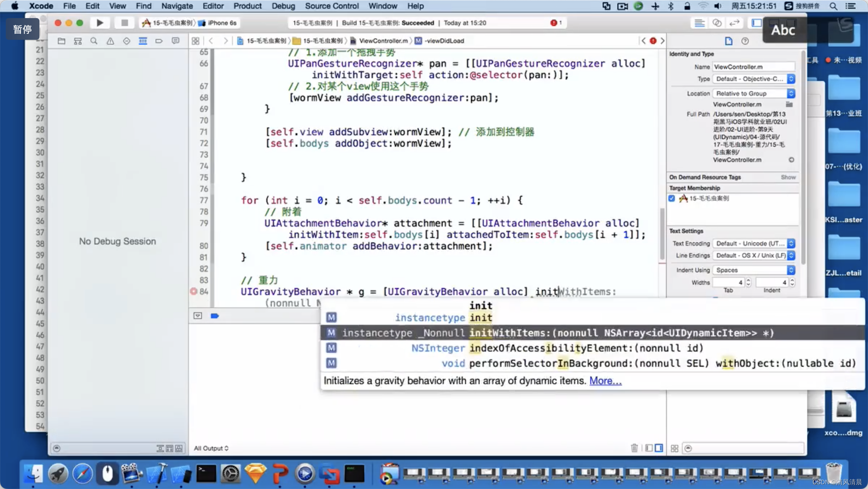The image size is (868, 489).
Task: Run the project with the Play button
Action: [100, 23]
